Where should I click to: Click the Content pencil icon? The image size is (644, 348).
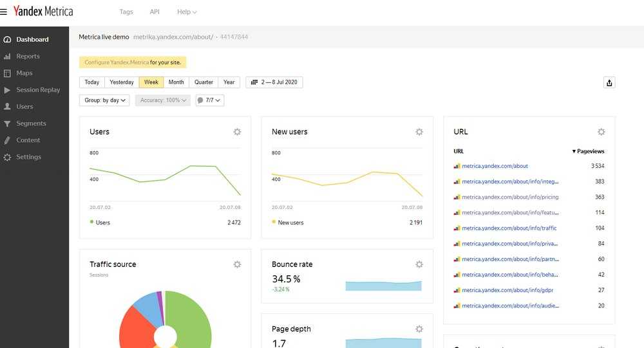(x=7, y=140)
